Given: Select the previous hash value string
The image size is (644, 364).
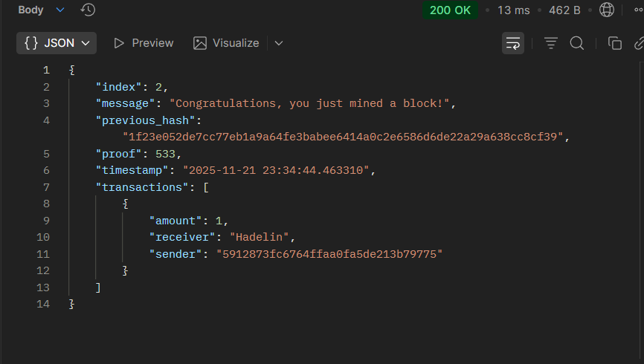Looking at the screenshot, I should coord(343,137).
